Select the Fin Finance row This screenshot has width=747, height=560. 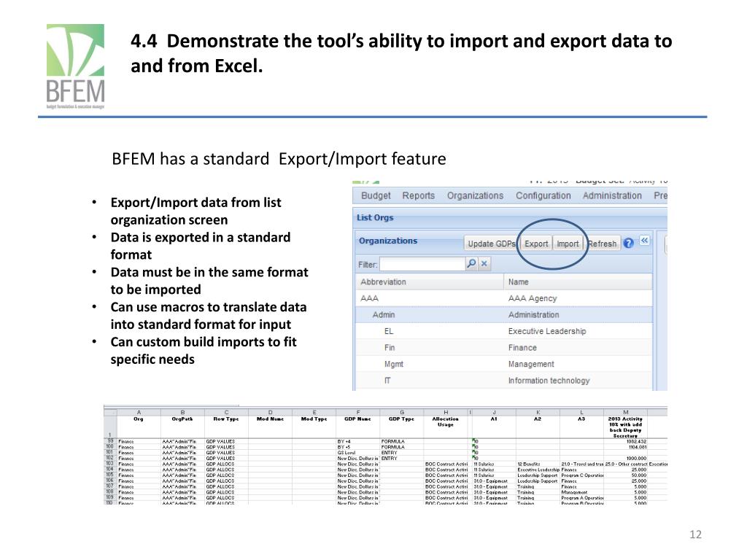[x=503, y=348]
